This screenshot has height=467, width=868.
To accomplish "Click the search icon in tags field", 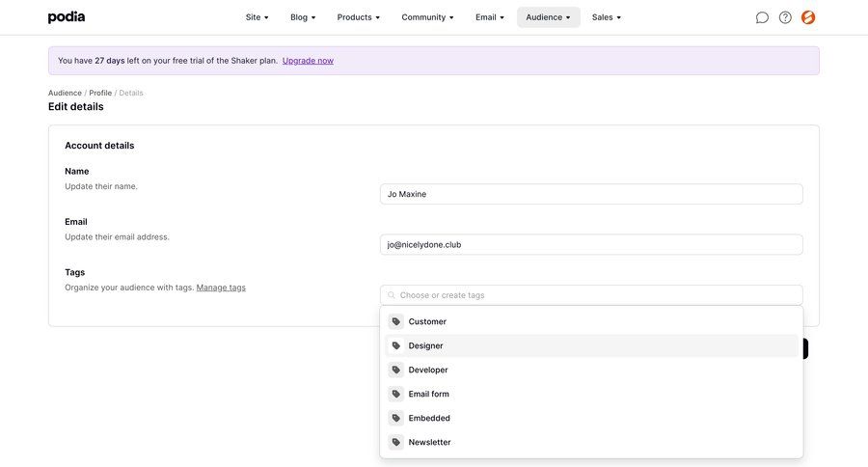I will pyautogui.click(x=392, y=295).
